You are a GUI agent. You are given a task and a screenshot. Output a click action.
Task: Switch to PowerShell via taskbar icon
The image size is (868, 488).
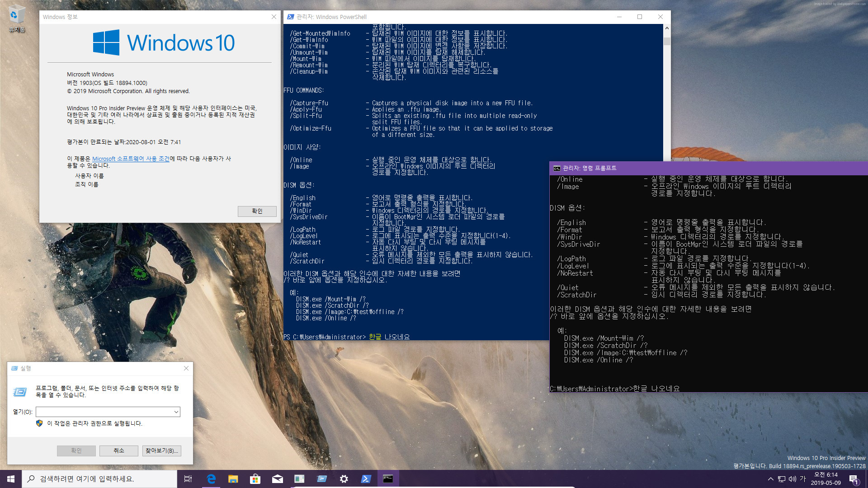[x=366, y=479]
